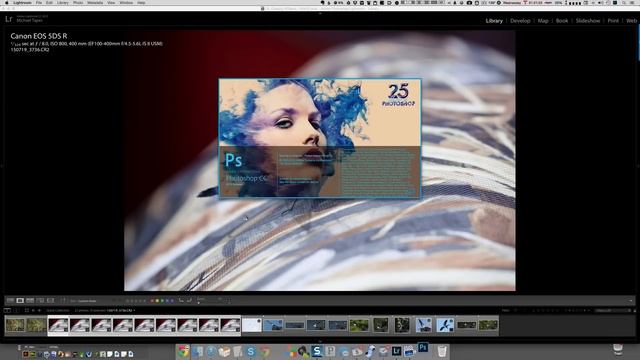Go back arrow in filmstrip header

click(33, 311)
